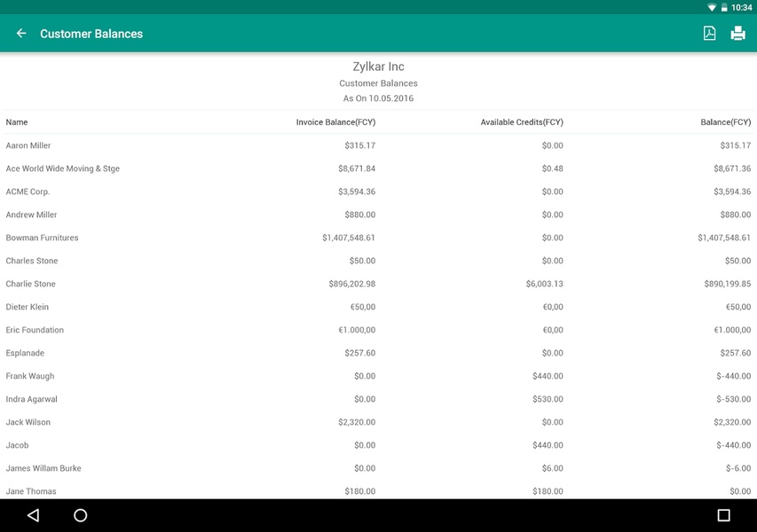This screenshot has height=532, width=757.
Task: Tap the print icon
Action: [x=737, y=34]
